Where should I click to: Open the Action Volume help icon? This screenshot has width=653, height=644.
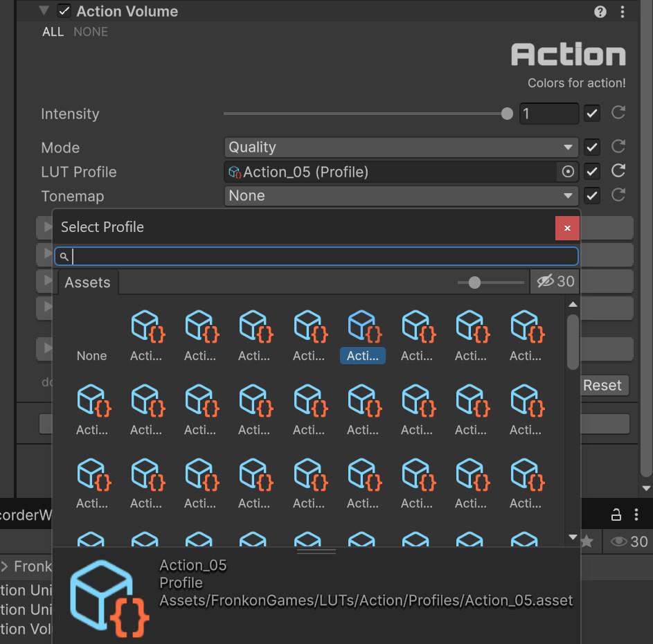(600, 12)
